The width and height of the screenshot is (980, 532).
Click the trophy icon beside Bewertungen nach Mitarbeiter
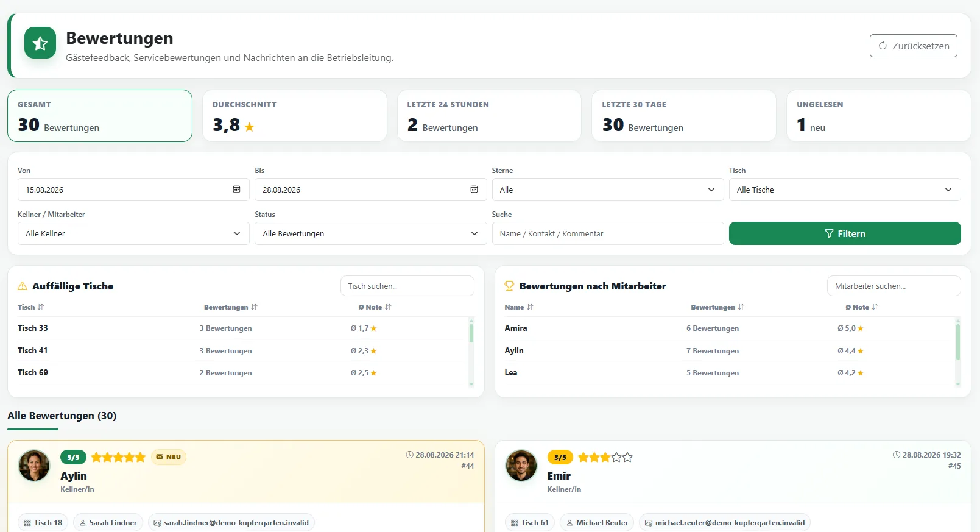pos(510,286)
